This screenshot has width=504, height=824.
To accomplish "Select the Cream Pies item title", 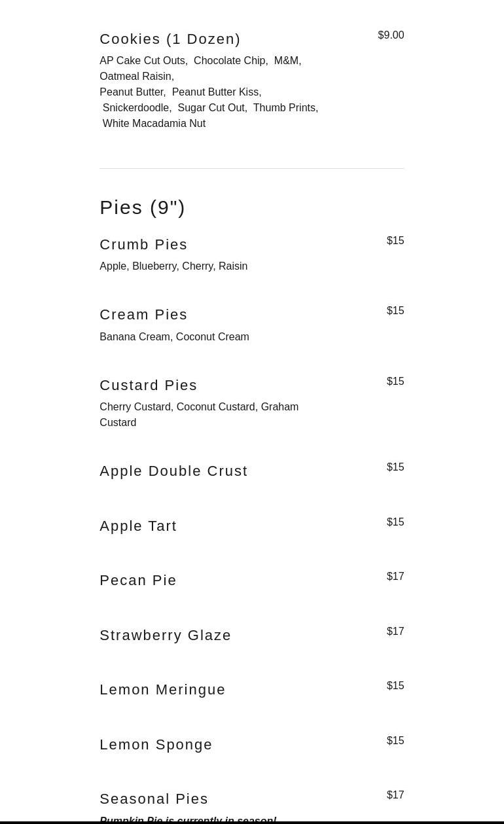I will click(143, 315).
